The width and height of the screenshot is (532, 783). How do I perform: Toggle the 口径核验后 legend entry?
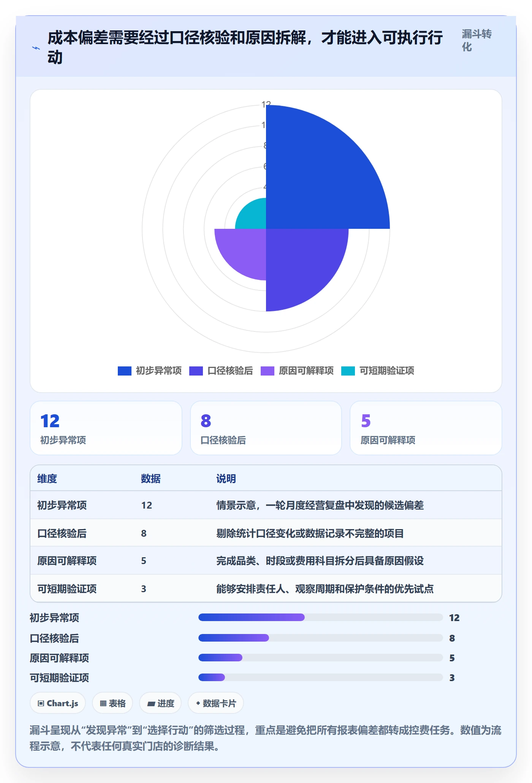click(x=221, y=371)
